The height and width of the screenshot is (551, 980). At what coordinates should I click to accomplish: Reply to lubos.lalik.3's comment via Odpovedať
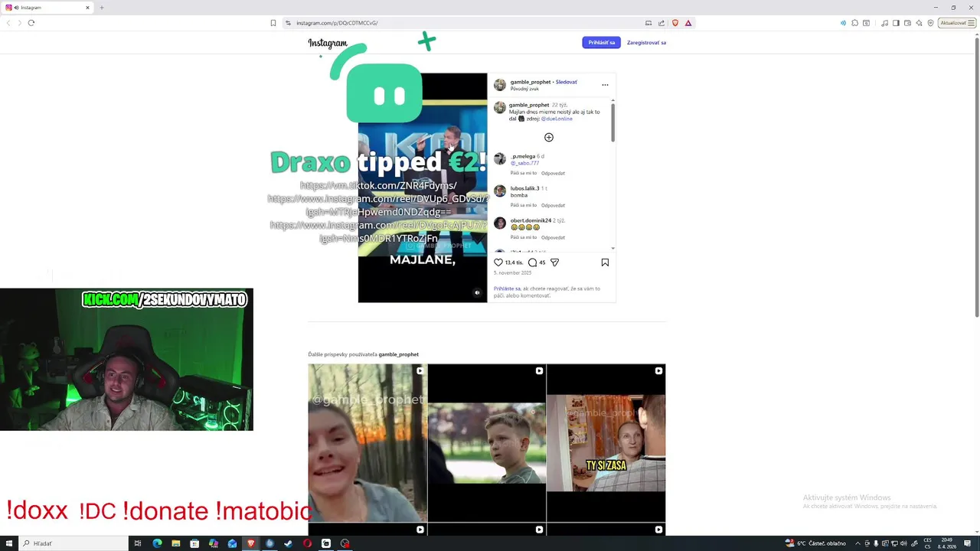pyautogui.click(x=553, y=205)
